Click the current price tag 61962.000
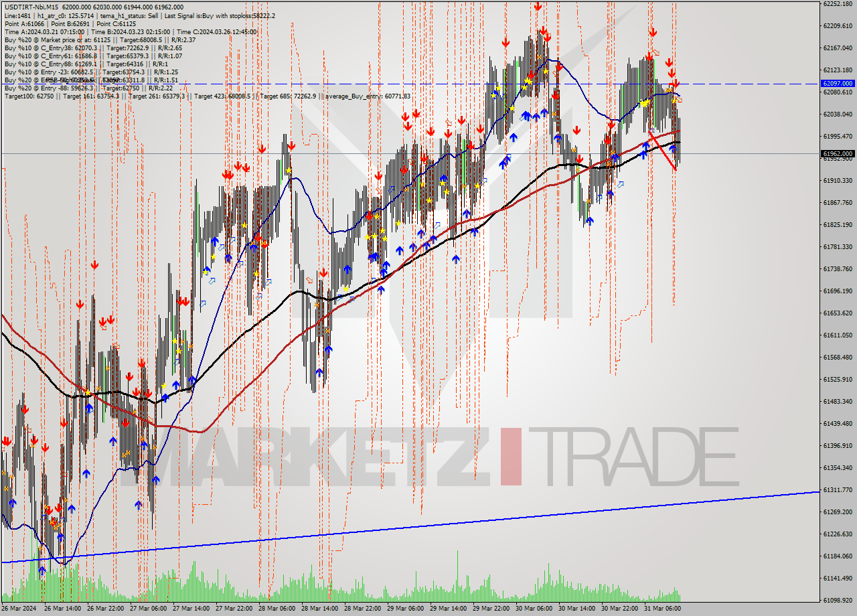The height and width of the screenshot is (616, 857). (x=837, y=154)
